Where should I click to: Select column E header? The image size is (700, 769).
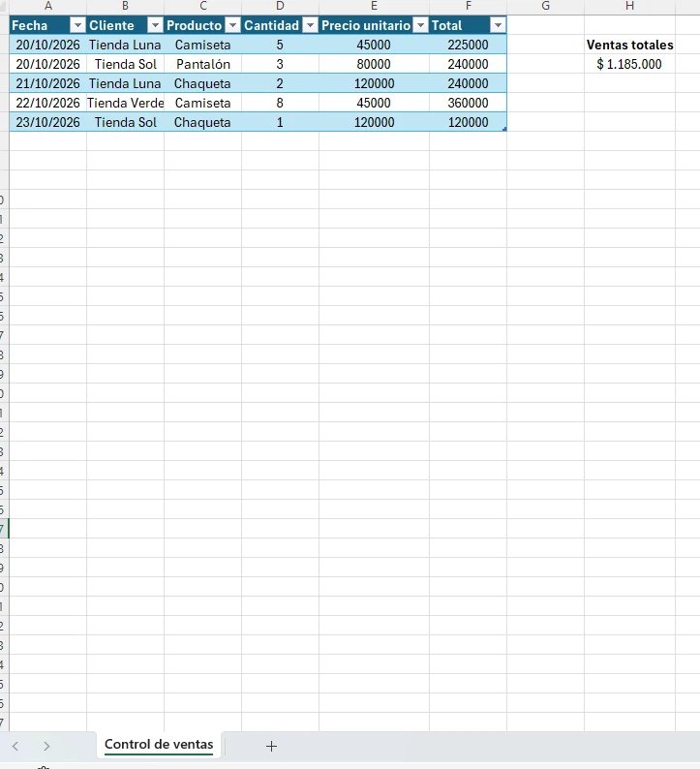[374, 6]
